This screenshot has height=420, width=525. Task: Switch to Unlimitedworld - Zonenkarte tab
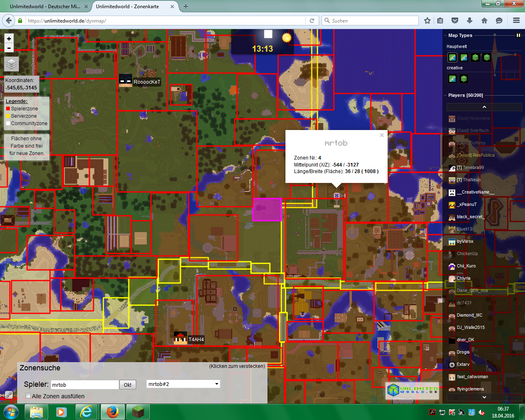(x=128, y=7)
